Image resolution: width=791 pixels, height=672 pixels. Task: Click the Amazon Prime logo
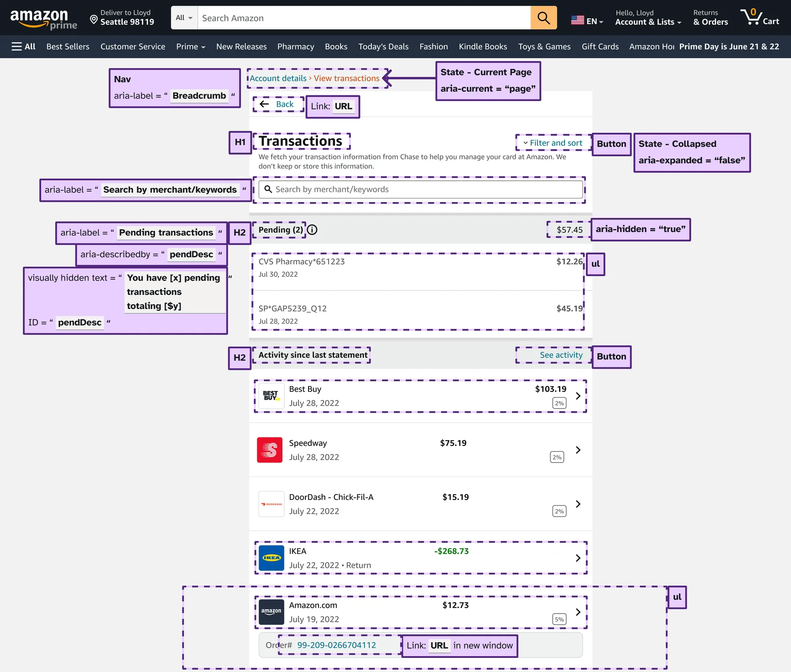43,19
